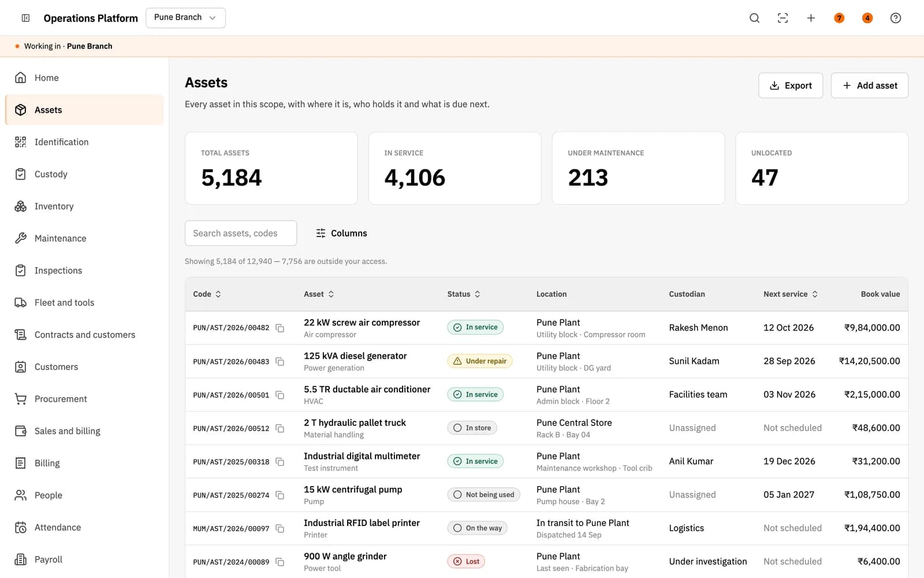The width and height of the screenshot is (924, 578).
Task: Go to Home in the sidebar
Action: tap(84, 77)
